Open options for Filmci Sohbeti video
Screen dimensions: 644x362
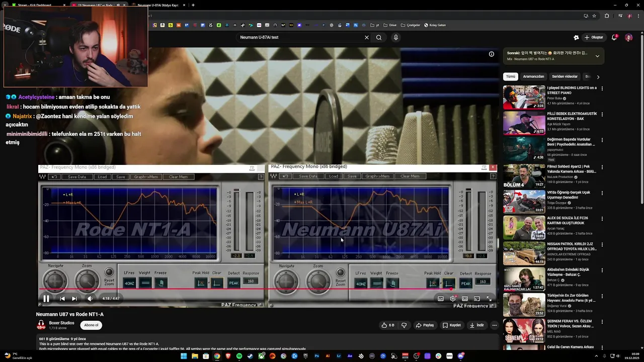(x=602, y=167)
